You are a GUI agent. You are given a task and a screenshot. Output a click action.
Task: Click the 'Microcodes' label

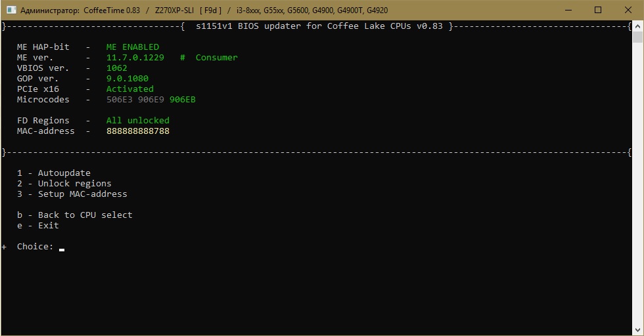[x=43, y=100]
